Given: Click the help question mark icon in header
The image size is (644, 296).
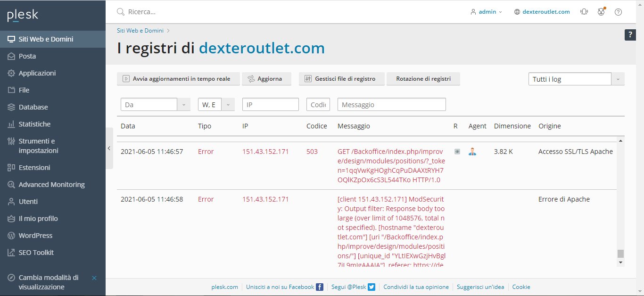Looking at the screenshot, I should (x=619, y=12).
